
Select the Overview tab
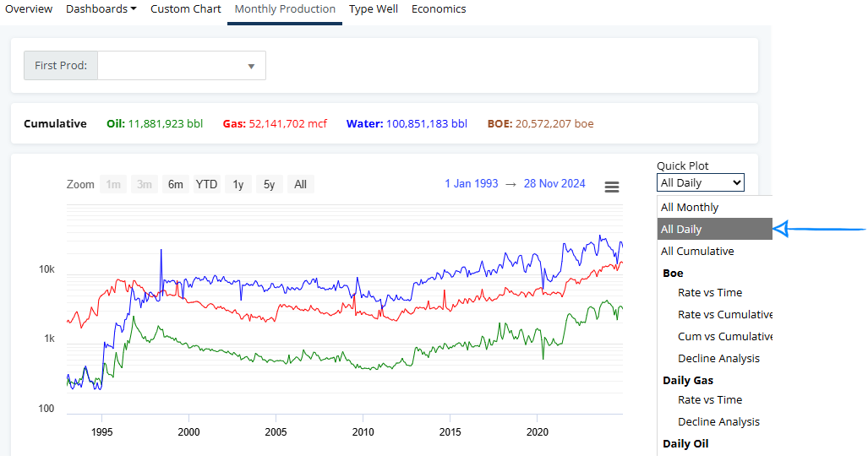(x=29, y=9)
